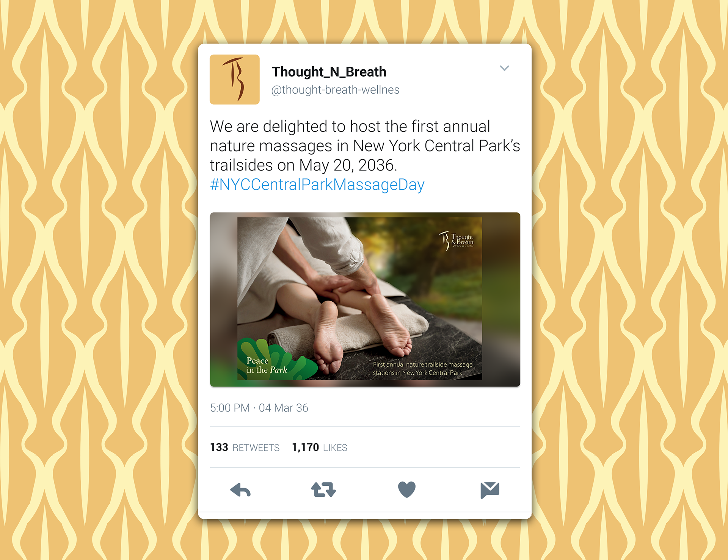The height and width of the screenshot is (560, 728).
Task: Click the RETWEETS label
Action: [x=256, y=448]
